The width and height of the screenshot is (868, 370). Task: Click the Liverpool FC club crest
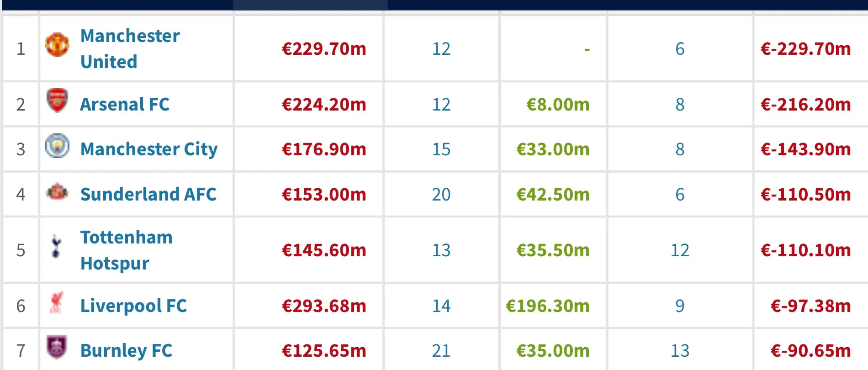coord(56,302)
